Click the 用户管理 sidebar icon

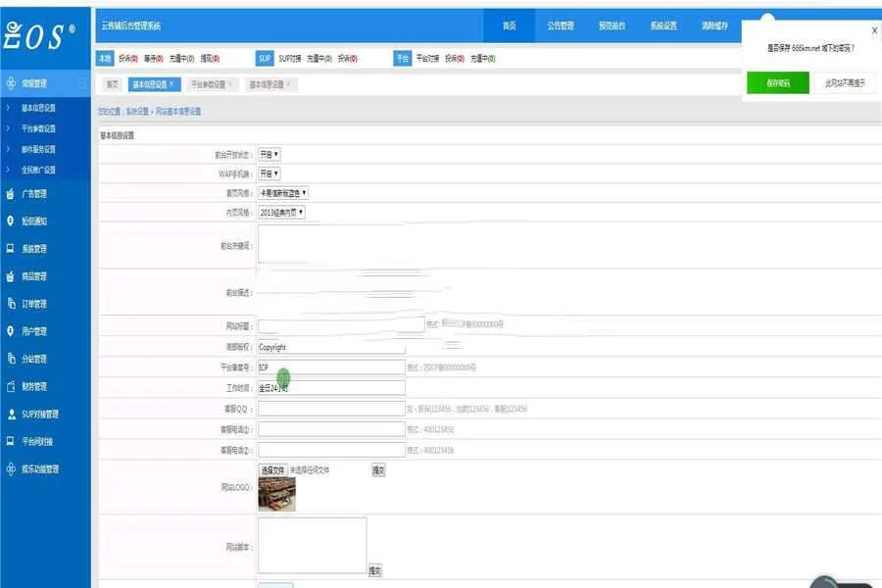click(10, 331)
